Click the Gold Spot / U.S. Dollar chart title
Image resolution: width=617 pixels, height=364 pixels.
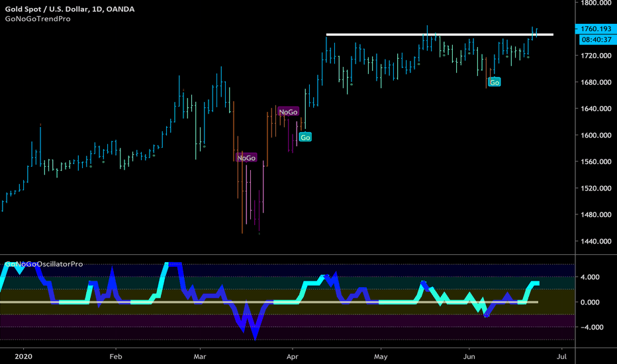(x=70, y=9)
